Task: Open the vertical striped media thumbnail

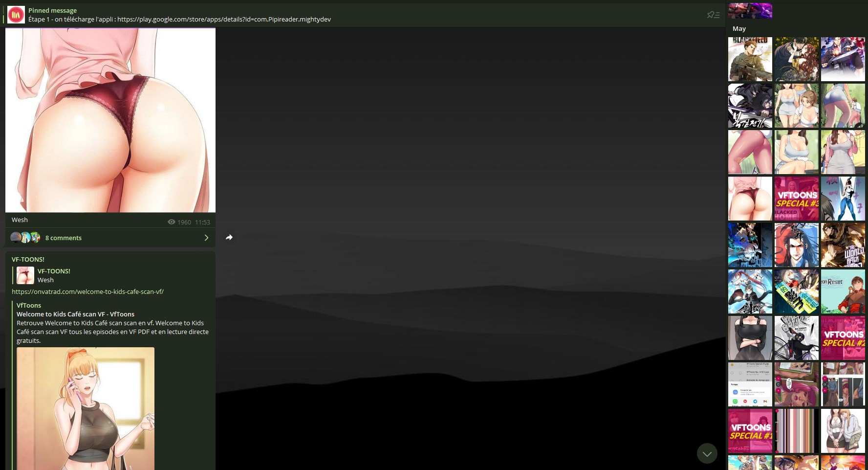Action: pos(797,431)
